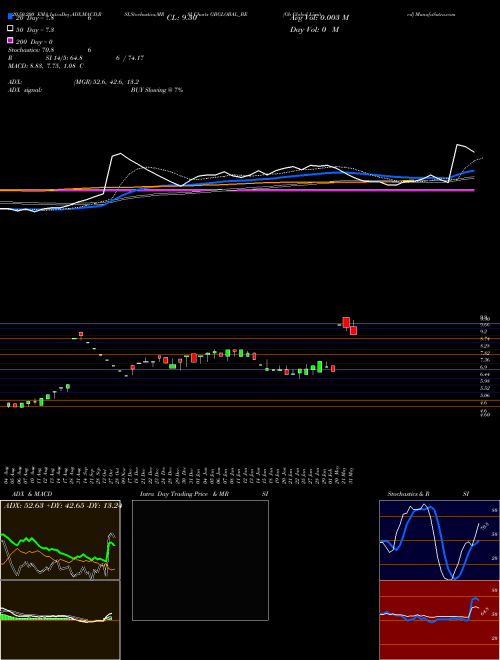500x660 pixels.
Task: Click the 'BUY Slowing @ 7%' signal text
Action: coord(157,90)
